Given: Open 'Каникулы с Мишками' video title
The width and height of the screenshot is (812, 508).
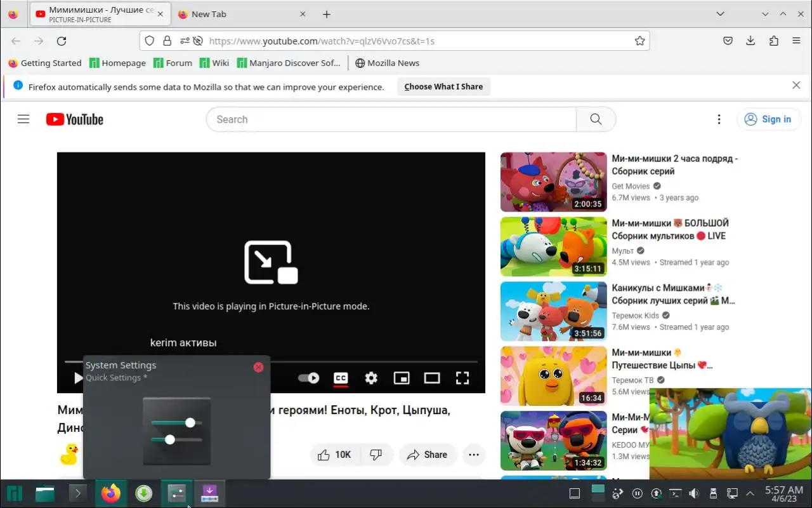Looking at the screenshot, I should (673, 295).
